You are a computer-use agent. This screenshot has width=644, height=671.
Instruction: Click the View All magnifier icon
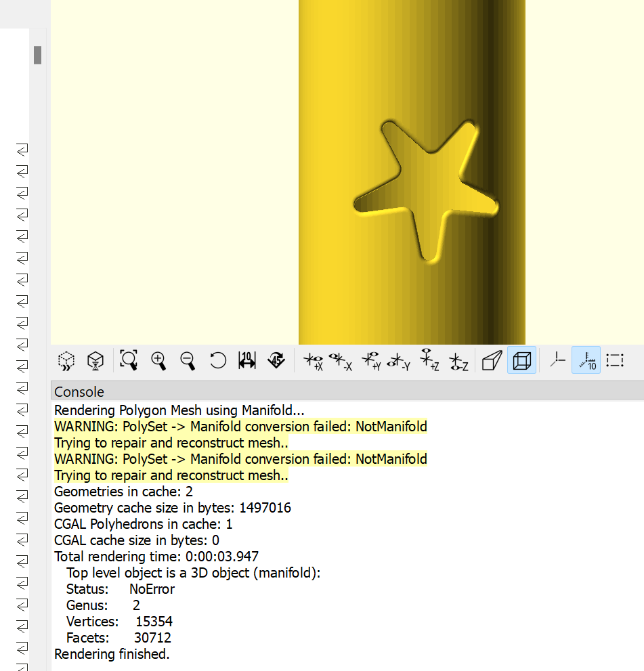pos(129,360)
